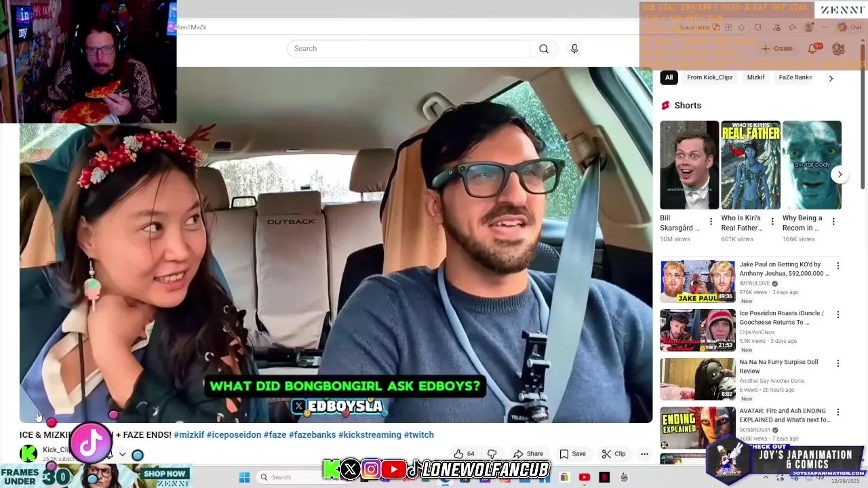The width and height of the screenshot is (868, 488).
Task: Click the Clip scissors button
Action: [x=614, y=454]
